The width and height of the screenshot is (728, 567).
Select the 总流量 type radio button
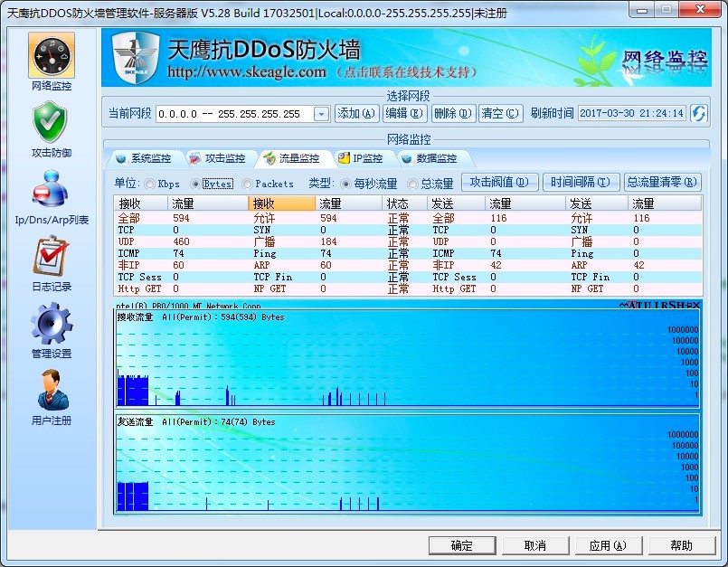[412, 183]
